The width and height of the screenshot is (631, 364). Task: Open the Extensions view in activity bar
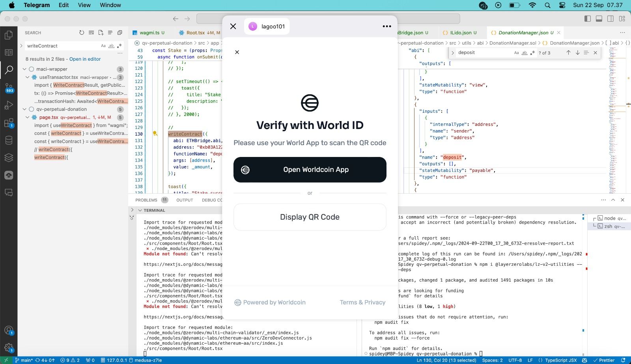tap(9, 123)
